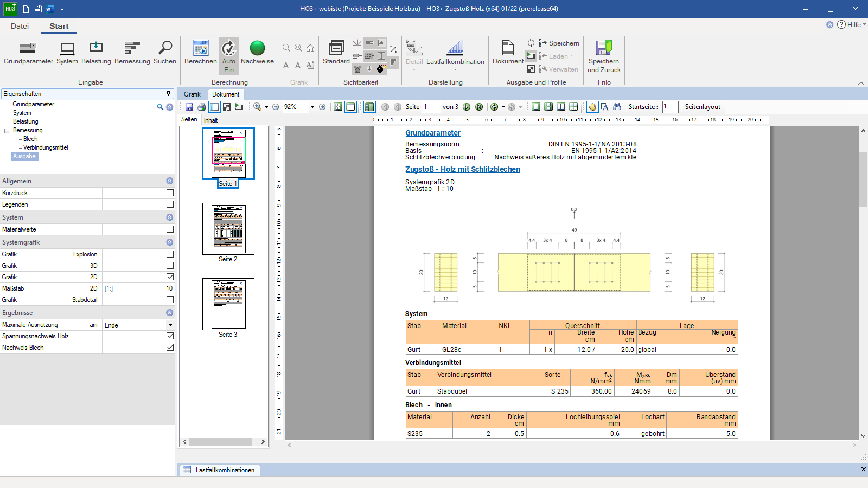
Task: Switch to the Dokument tab
Action: coord(226,94)
